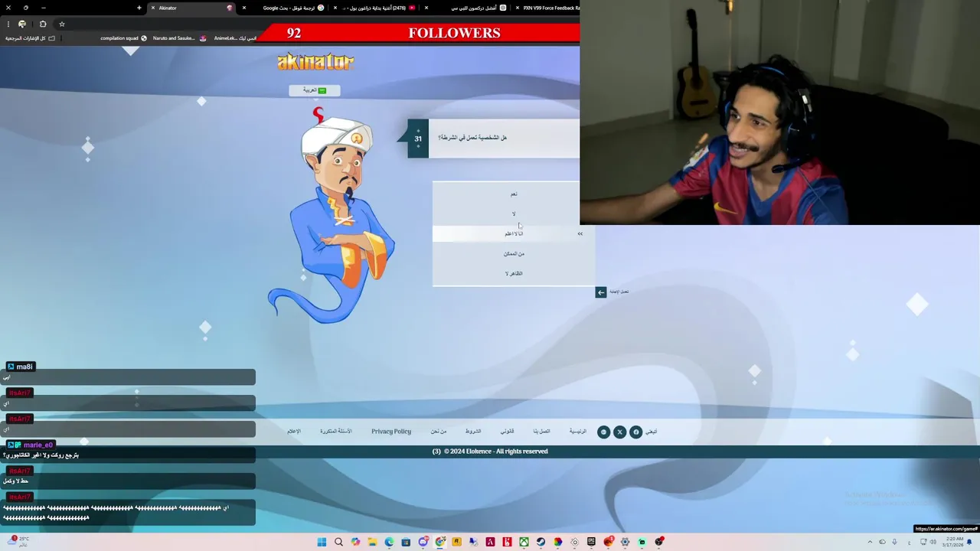This screenshot has width=980, height=551.
Task: Open File Explorer from the taskbar
Action: (x=372, y=542)
